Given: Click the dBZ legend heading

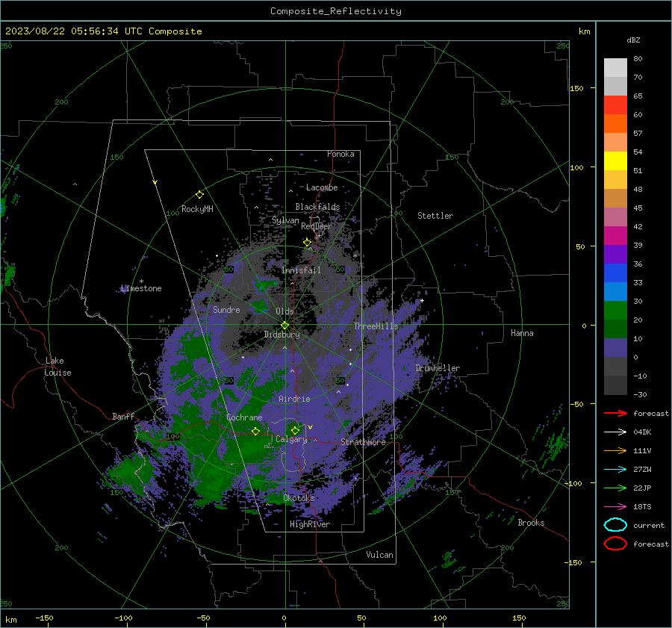Looking at the screenshot, I should coord(633,40).
